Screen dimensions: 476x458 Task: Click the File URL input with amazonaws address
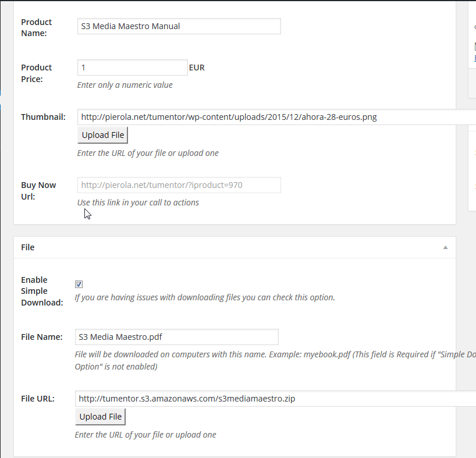275,399
